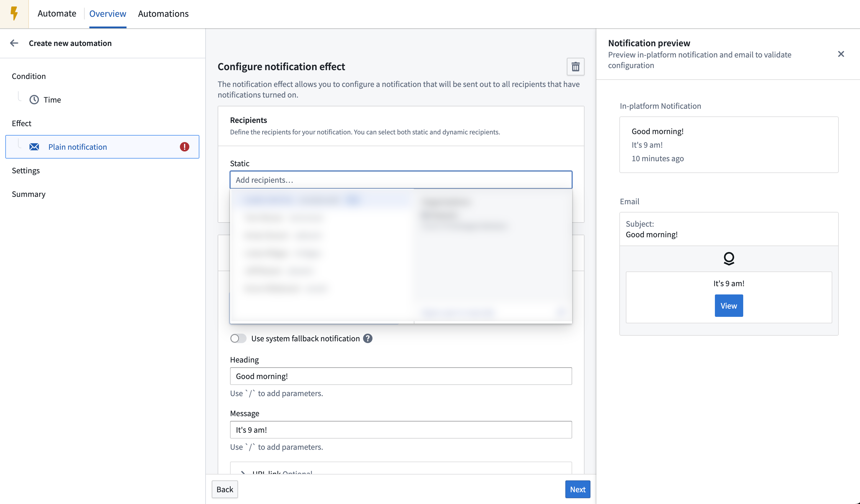This screenshot has width=860, height=504.
Task: Open the Settings step
Action: tap(26, 170)
